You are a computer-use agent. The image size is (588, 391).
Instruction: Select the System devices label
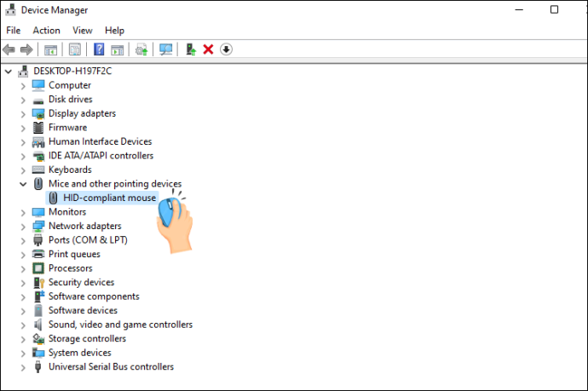tap(80, 353)
